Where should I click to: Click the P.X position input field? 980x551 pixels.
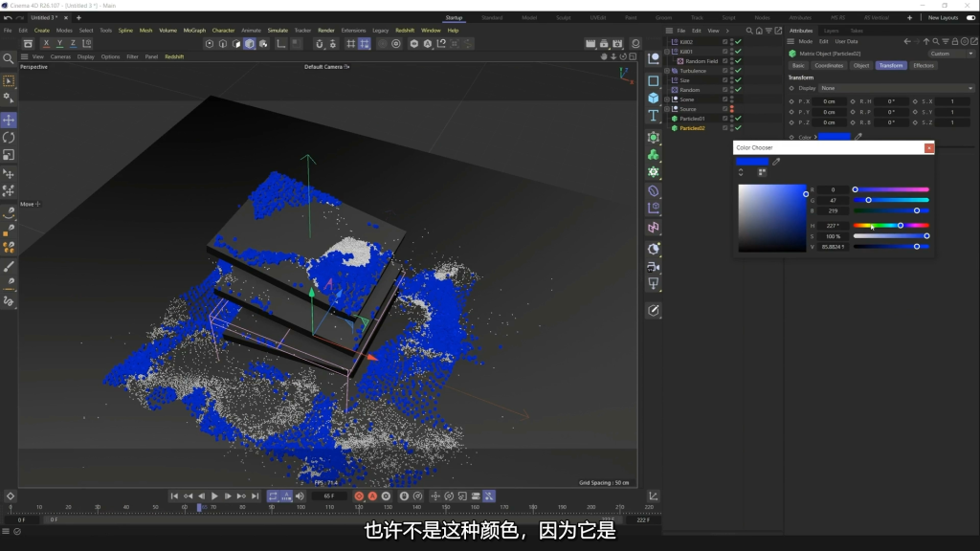point(831,101)
